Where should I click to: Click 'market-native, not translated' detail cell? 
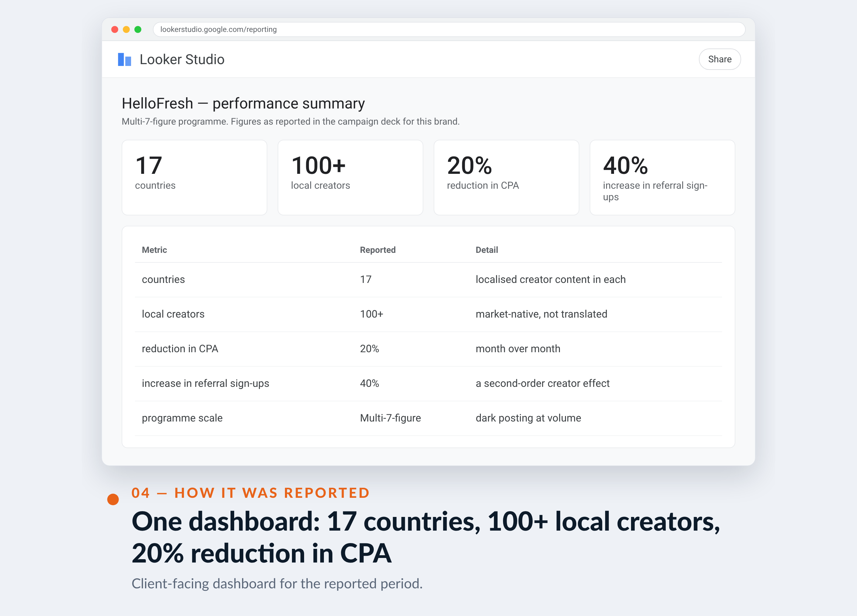542,314
